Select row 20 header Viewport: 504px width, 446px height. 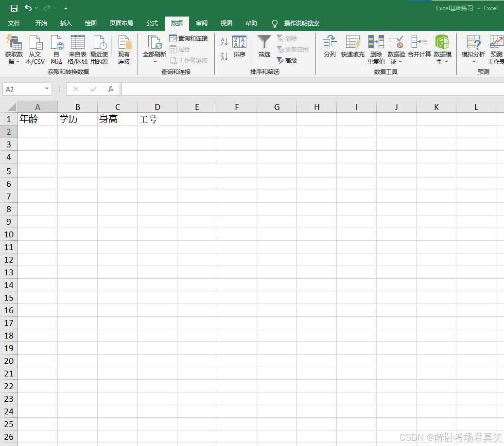coord(9,361)
